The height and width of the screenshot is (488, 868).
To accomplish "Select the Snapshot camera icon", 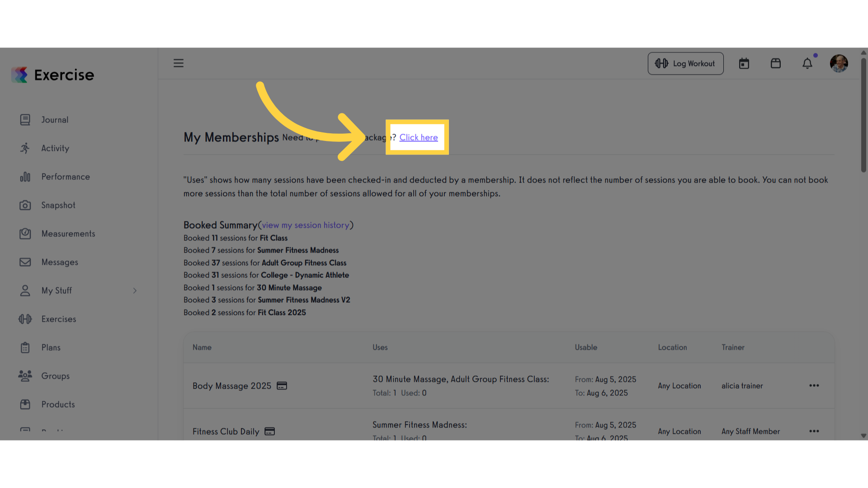I will coord(25,205).
